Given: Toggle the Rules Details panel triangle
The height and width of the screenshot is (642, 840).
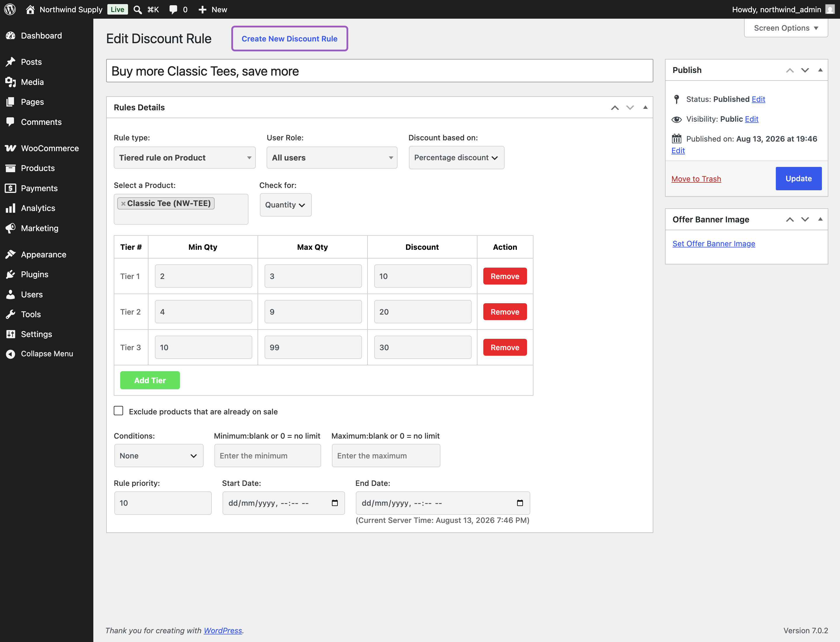Looking at the screenshot, I should point(645,107).
